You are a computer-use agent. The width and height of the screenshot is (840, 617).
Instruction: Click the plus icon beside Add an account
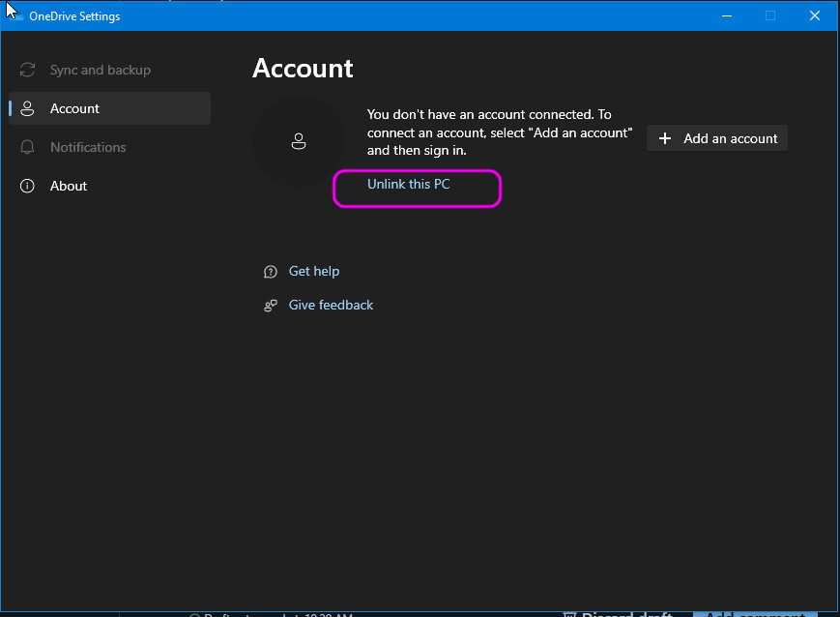click(x=665, y=138)
